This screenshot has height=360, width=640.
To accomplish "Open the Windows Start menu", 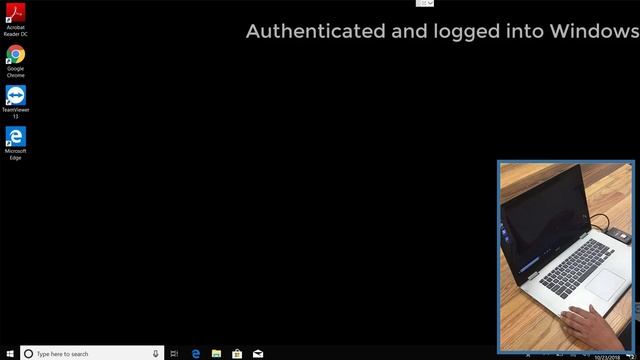I will [10, 353].
